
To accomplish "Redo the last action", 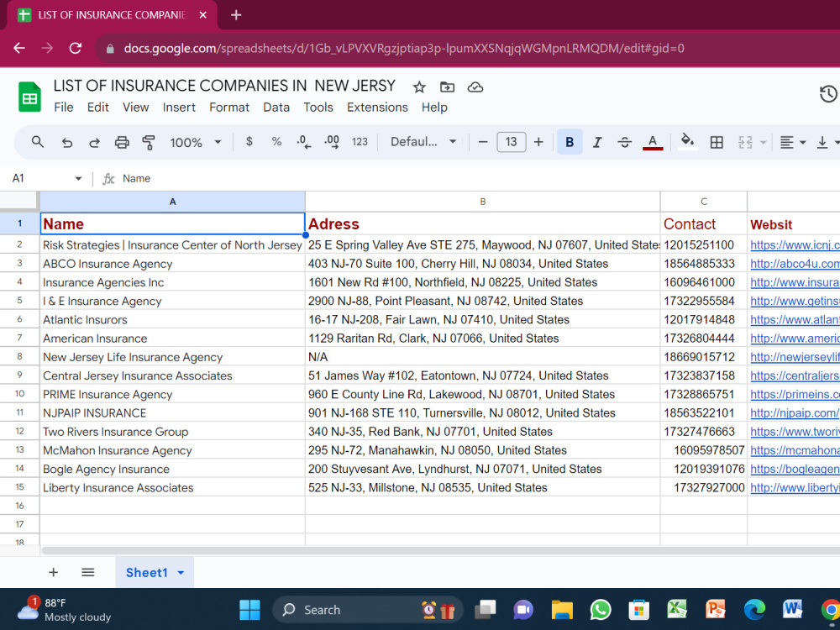I will point(94,143).
